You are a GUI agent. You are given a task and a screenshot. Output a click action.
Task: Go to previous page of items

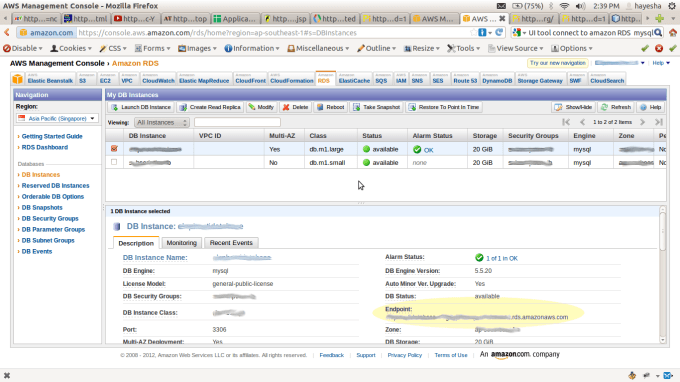[582, 122]
